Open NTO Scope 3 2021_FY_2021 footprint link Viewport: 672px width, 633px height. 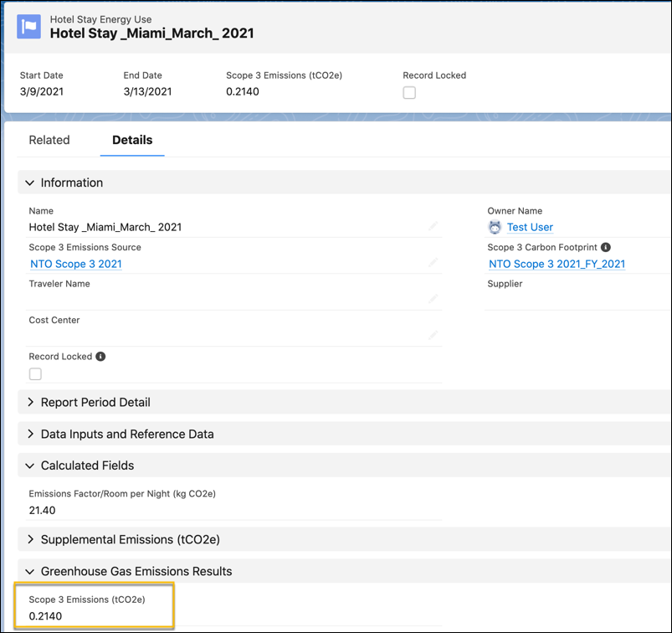coord(557,264)
